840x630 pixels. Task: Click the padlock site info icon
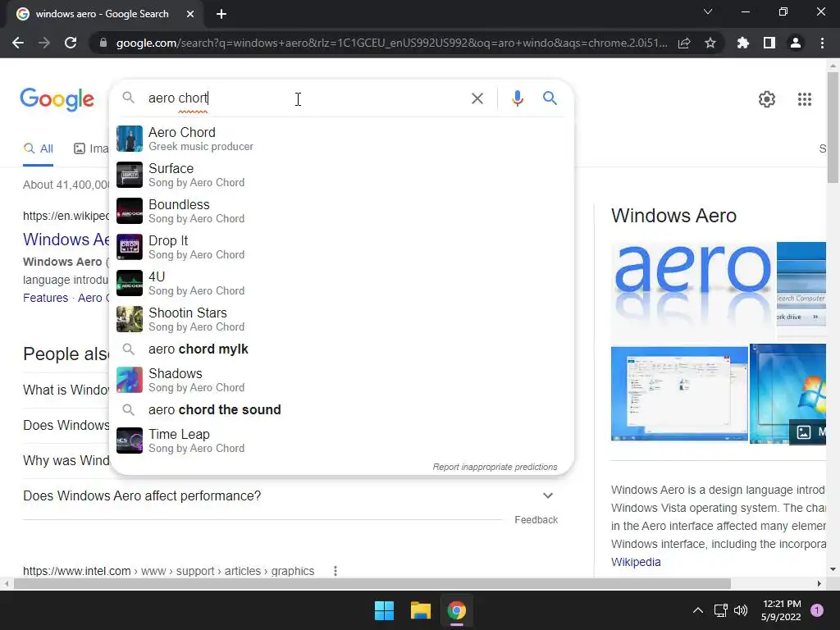coord(103,43)
